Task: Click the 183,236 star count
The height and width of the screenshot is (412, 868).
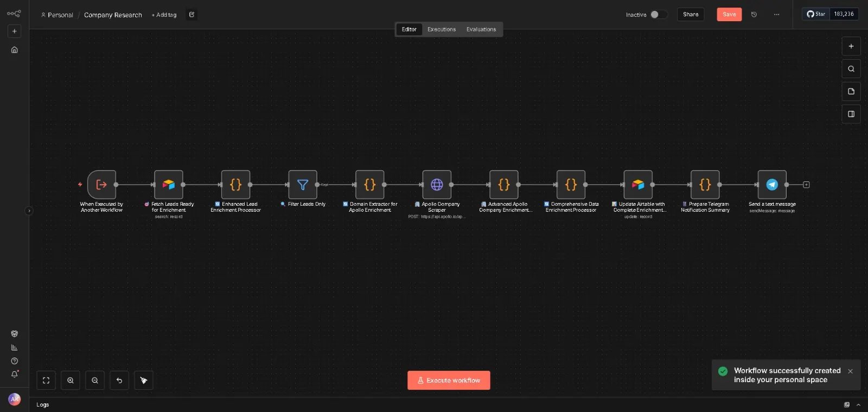Action: 844,14
